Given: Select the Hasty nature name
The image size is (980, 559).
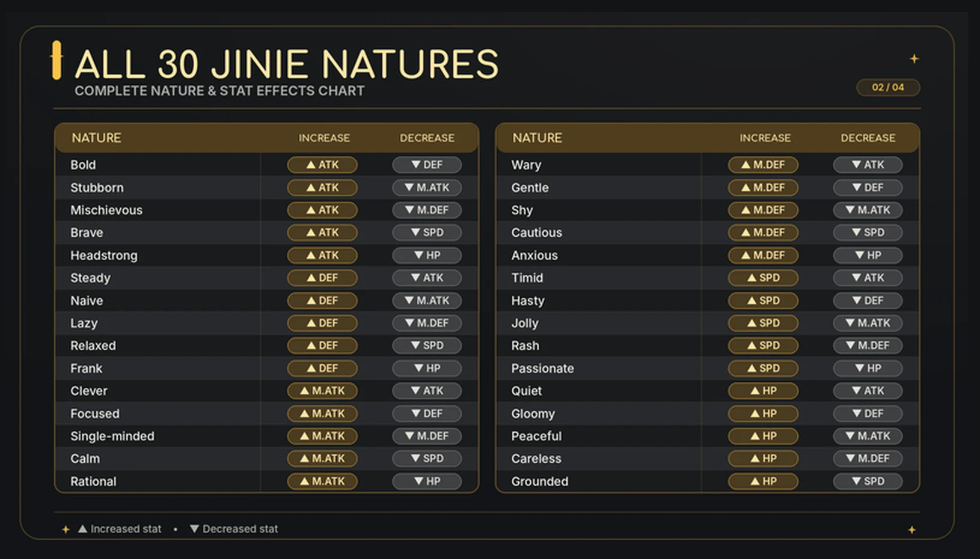Looking at the screenshot, I should tap(528, 301).
